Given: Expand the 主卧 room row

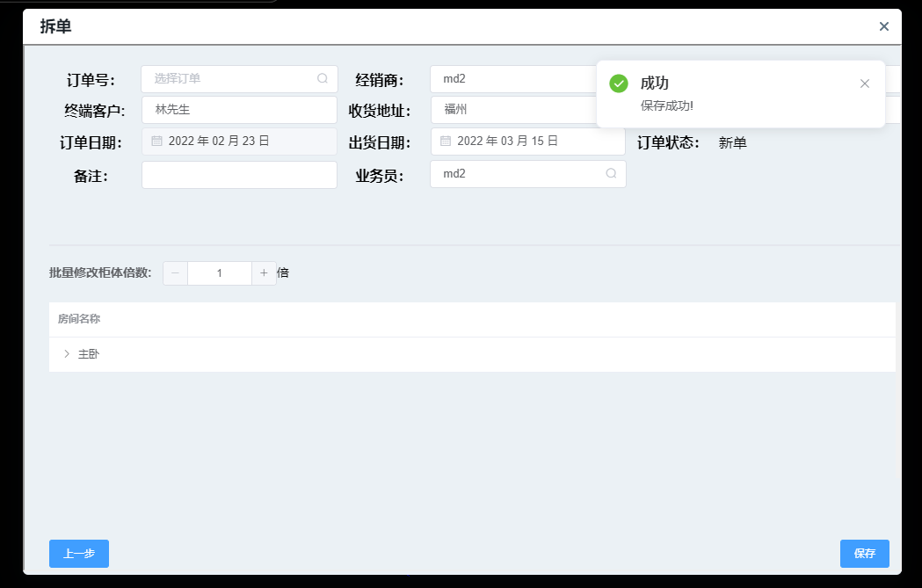Looking at the screenshot, I should coord(67,354).
